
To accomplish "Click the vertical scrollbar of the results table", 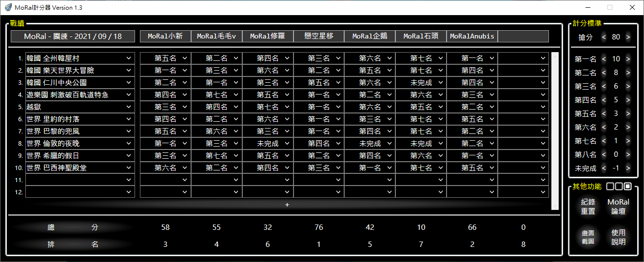I will point(555,131).
